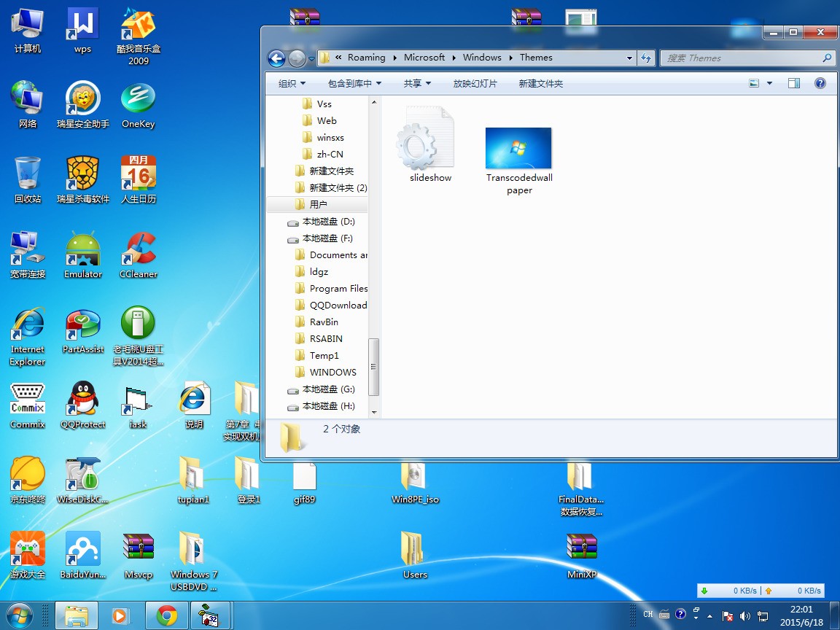Click the CH input language indicator
Image resolution: width=840 pixels, height=630 pixels.
648,615
